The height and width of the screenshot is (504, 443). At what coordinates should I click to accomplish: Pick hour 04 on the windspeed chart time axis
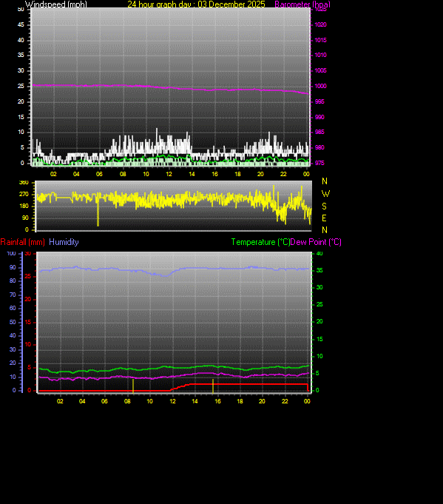pos(76,174)
